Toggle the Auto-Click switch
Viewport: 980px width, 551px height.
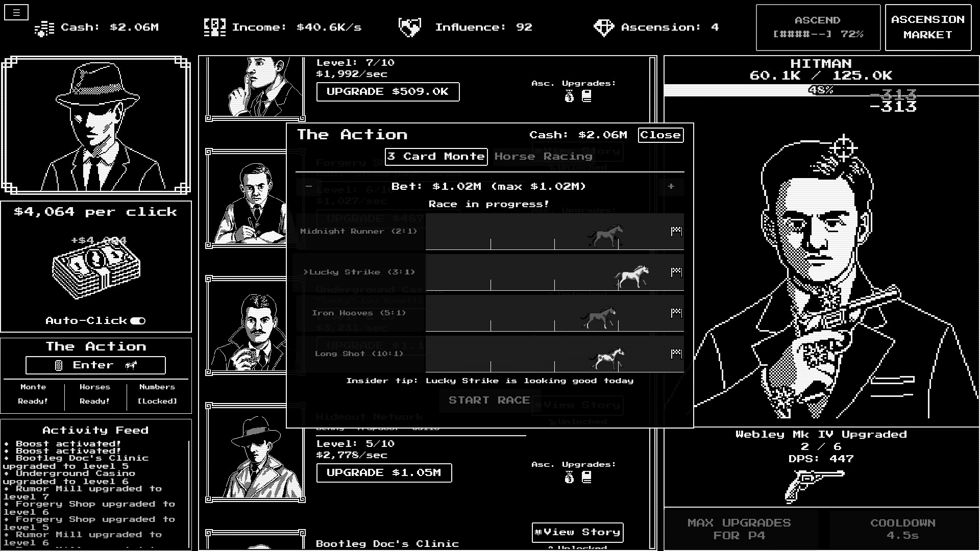point(138,321)
